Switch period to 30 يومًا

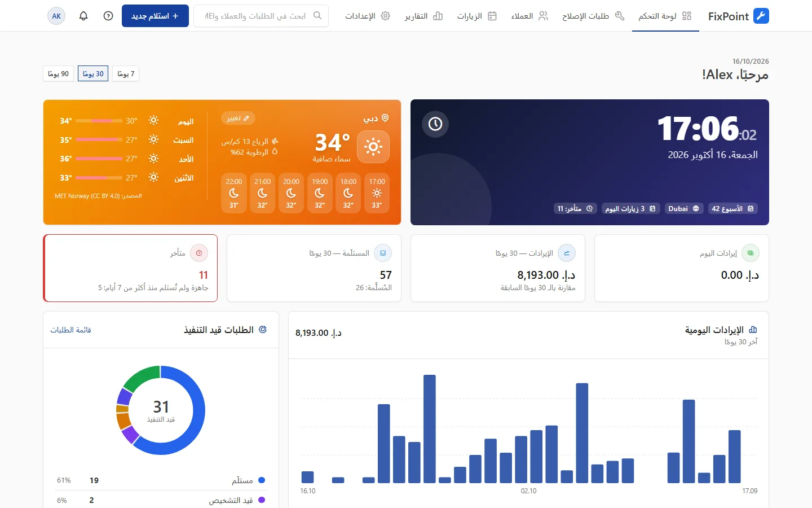[x=93, y=74]
